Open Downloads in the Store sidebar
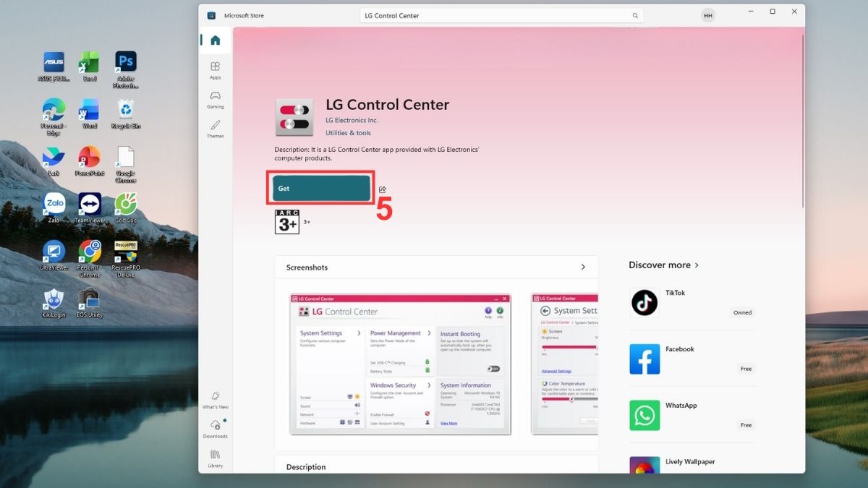This screenshot has height=488, width=868. [x=216, y=429]
